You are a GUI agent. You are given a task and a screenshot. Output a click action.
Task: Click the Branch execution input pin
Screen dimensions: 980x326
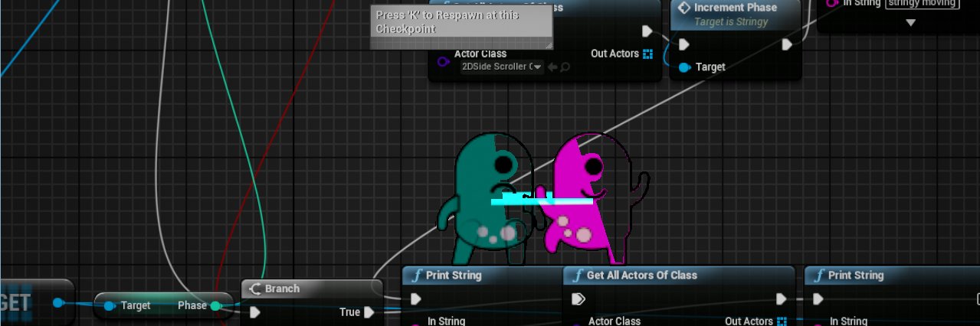[x=255, y=312]
